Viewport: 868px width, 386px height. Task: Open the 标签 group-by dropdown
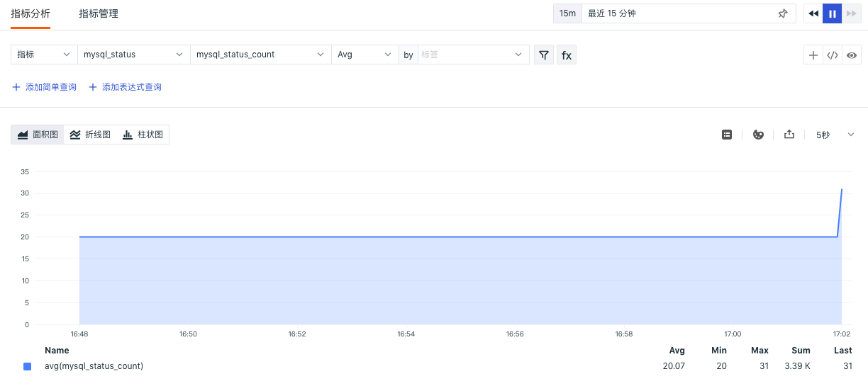473,55
